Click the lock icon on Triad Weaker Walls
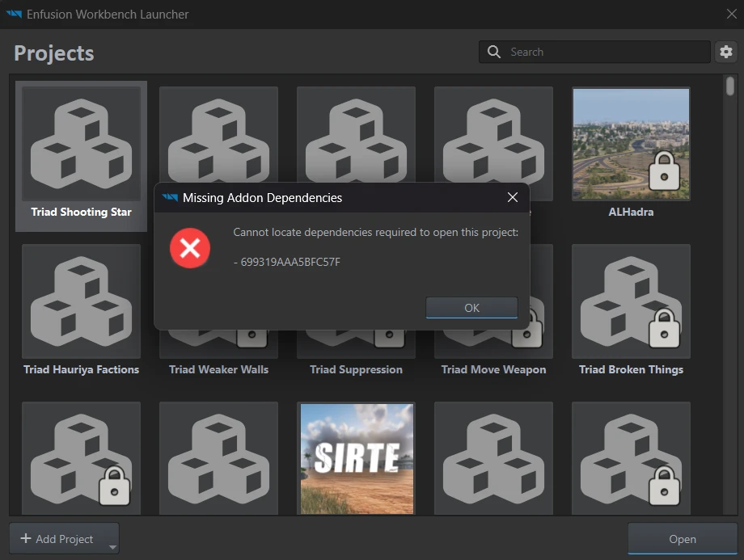This screenshot has height=560, width=744. [x=252, y=338]
